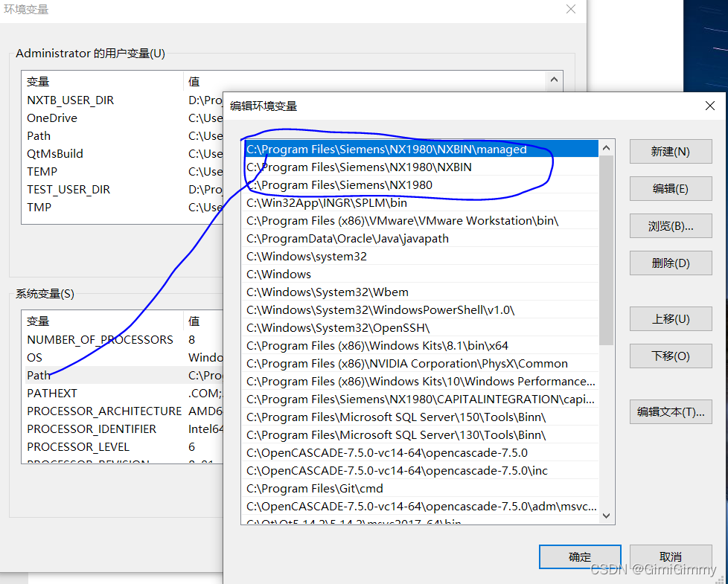This screenshot has height=584, width=728.
Task: Click path list scrollbar down arrow
Action: (606, 516)
